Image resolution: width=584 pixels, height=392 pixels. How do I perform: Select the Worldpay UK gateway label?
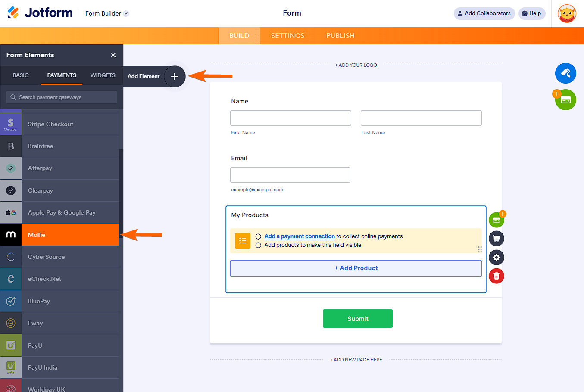click(x=47, y=389)
